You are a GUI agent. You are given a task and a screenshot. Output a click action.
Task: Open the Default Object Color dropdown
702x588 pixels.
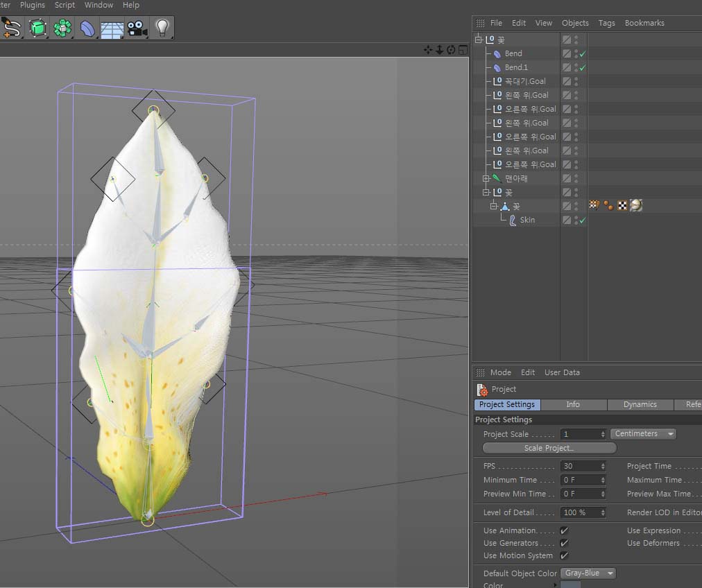click(x=588, y=573)
